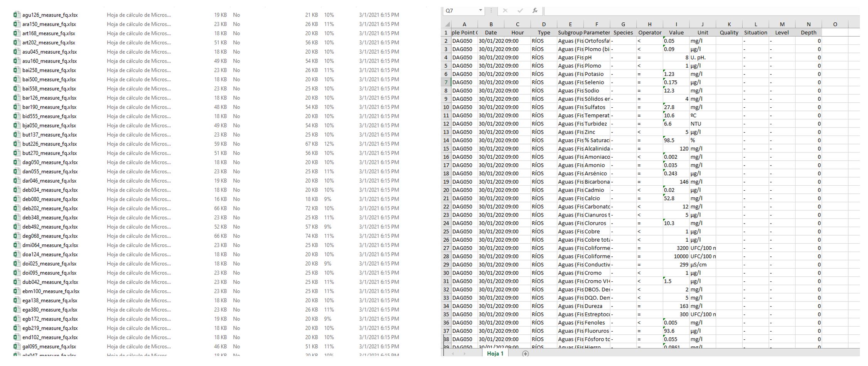Select file but226_measure_fq.xlsx
The height and width of the screenshot is (366, 868).
click(x=49, y=144)
